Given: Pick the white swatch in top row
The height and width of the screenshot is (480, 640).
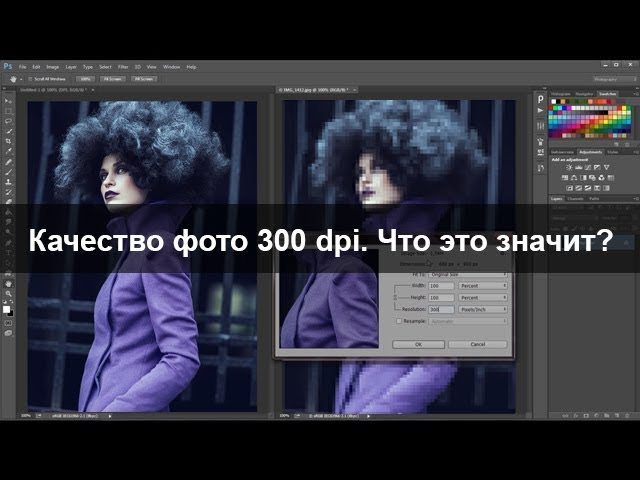Looking at the screenshot, I should [553, 102].
